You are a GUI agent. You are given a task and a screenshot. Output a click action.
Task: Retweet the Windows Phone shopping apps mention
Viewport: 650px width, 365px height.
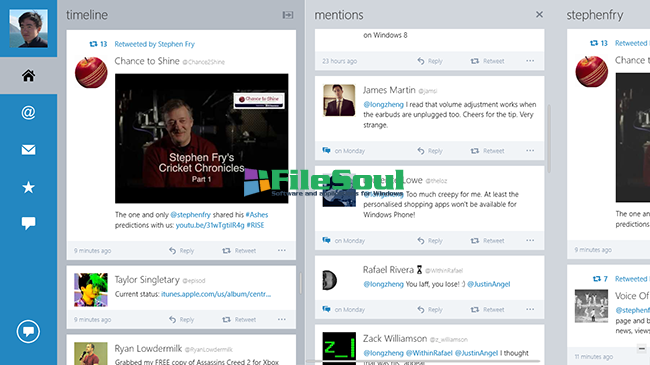(x=488, y=241)
